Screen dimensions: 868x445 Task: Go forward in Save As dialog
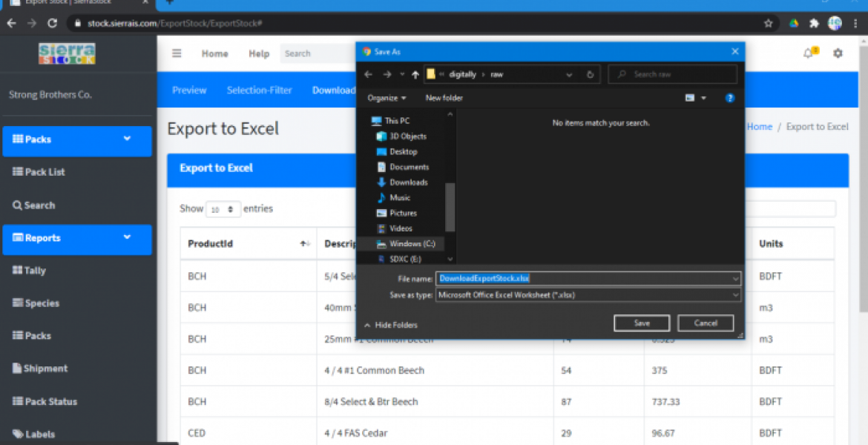(x=387, y=74)
